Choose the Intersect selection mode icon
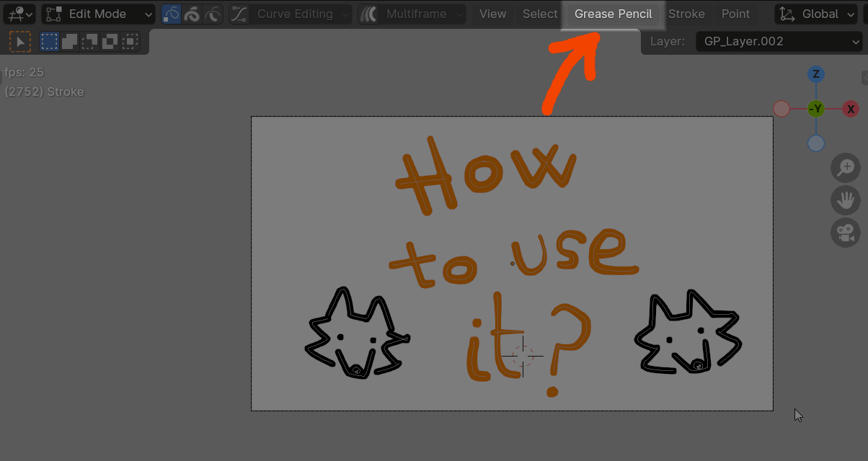Screen dimensions: 868x461 tap(130, 42)
